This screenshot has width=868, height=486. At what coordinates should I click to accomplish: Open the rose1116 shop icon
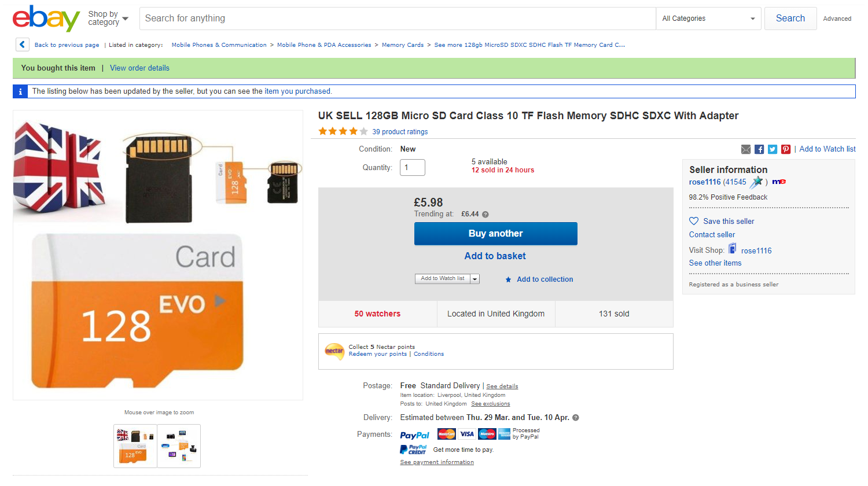pyautogui.click(x=733, y=249)
